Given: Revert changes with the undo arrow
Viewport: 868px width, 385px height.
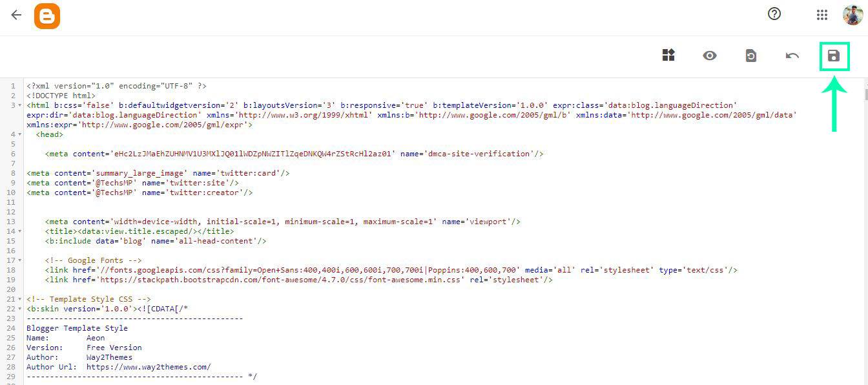Looking at the screenshot, I should click(x=792, y=56).
